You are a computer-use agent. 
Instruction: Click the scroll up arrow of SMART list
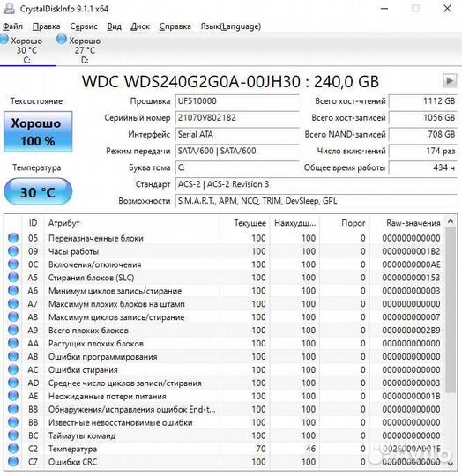tap(451, 222)
